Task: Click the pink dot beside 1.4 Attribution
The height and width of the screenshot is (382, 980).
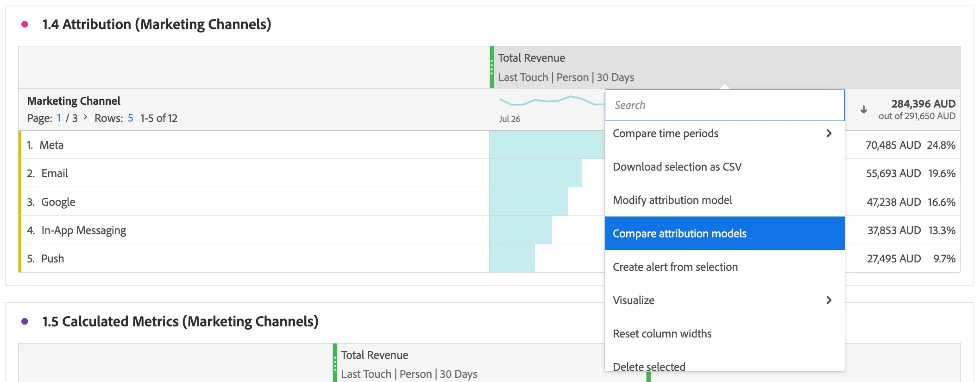Action: pyautogui.click(x=25, y=24)
